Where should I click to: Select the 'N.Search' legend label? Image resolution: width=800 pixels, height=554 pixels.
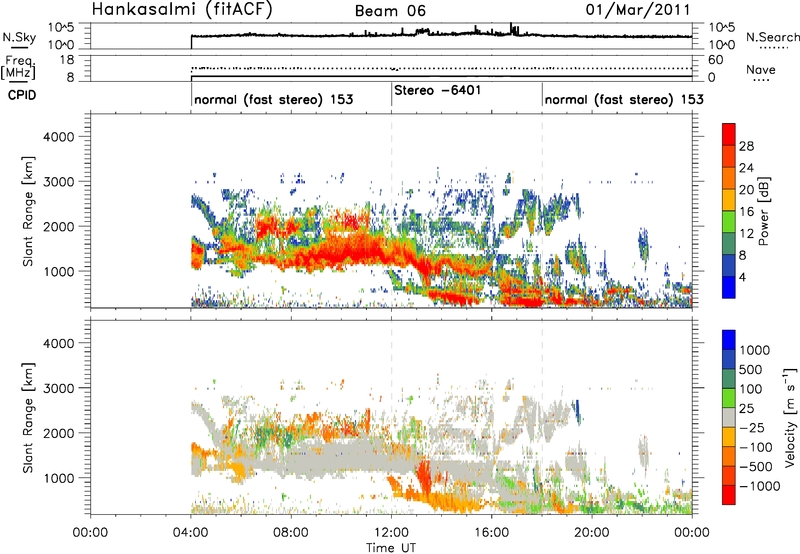pyautogui.click(x=772, y=37)
